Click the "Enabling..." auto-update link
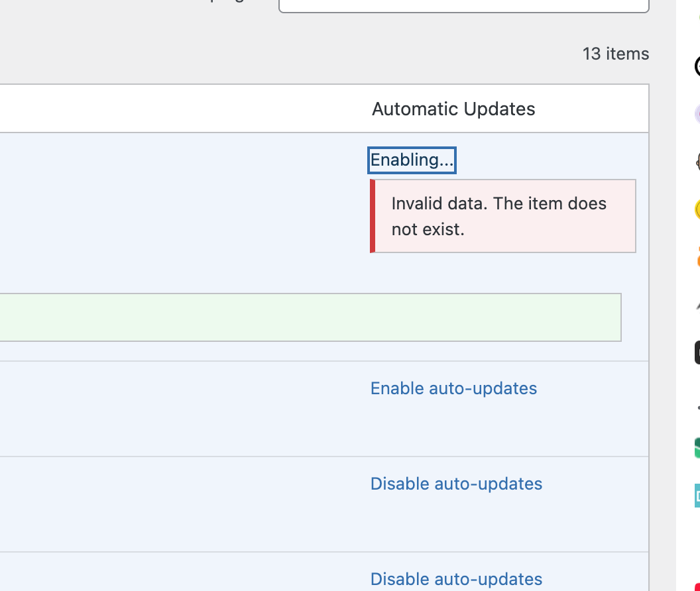The height and width of the screenshot is (591, 700). pos(412,160)
